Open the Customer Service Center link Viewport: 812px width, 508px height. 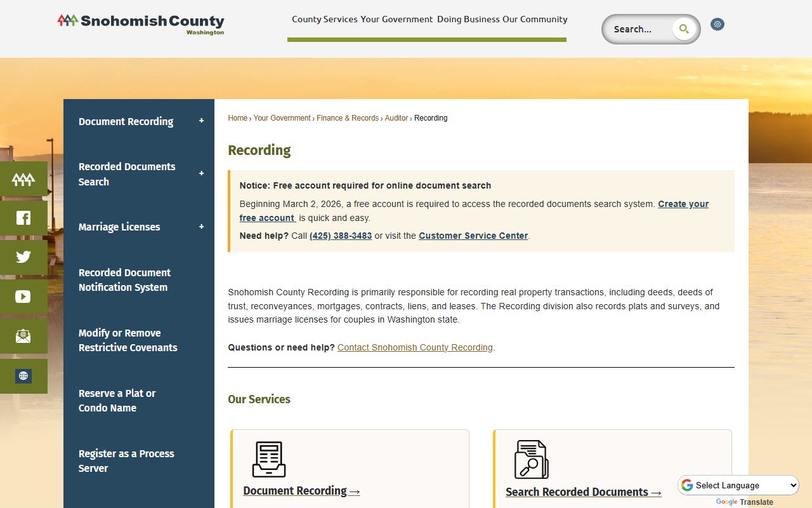(473, 236)
